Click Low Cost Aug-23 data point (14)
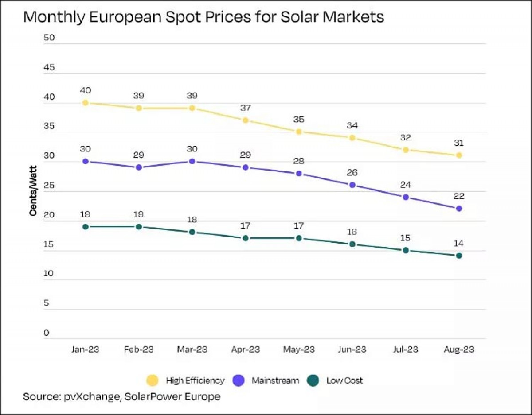This screenshot has height=415, width=532. 459,256
